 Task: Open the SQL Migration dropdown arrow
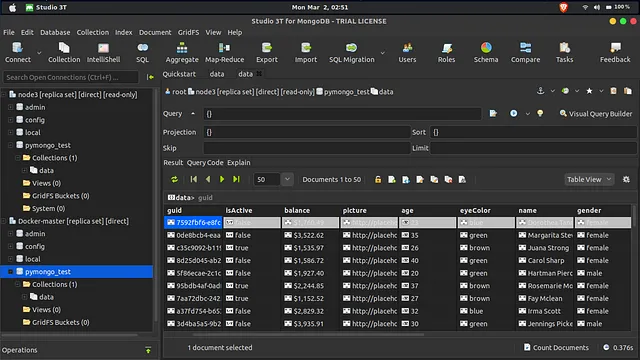pos(382,53)
